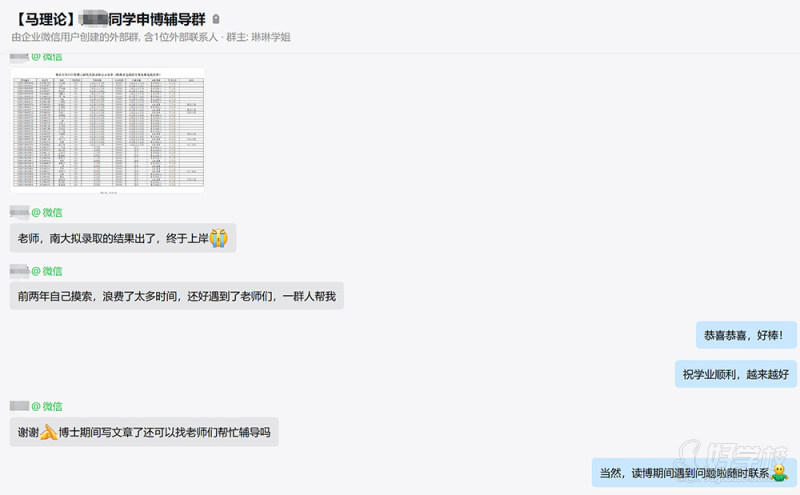Click the lock icon beside group title

pos(216,19)
